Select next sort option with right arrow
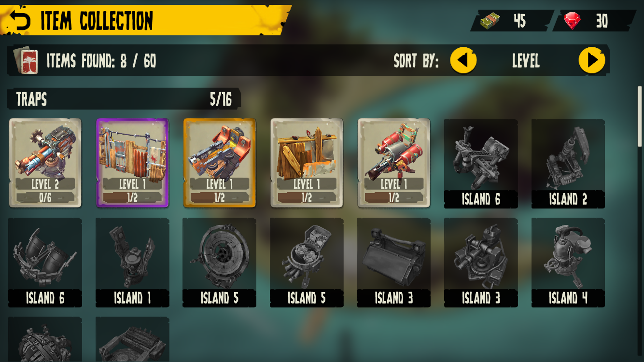The width and height of the screenshot is (644, 362). click(592, 60)
